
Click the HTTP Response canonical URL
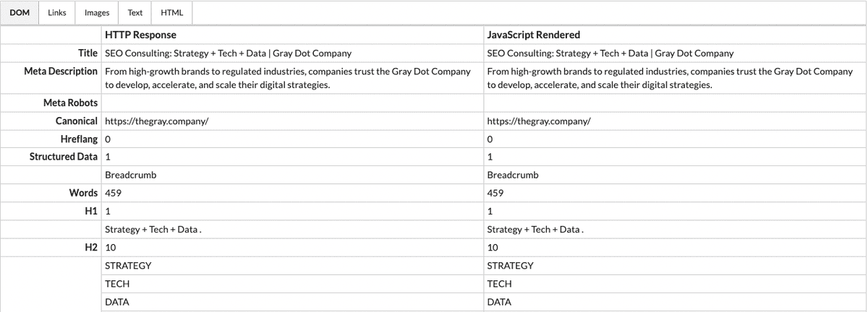click(157, 121)
